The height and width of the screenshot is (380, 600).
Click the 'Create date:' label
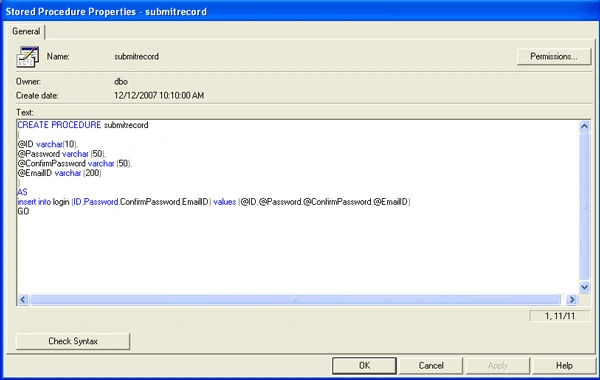pos(37,95)
